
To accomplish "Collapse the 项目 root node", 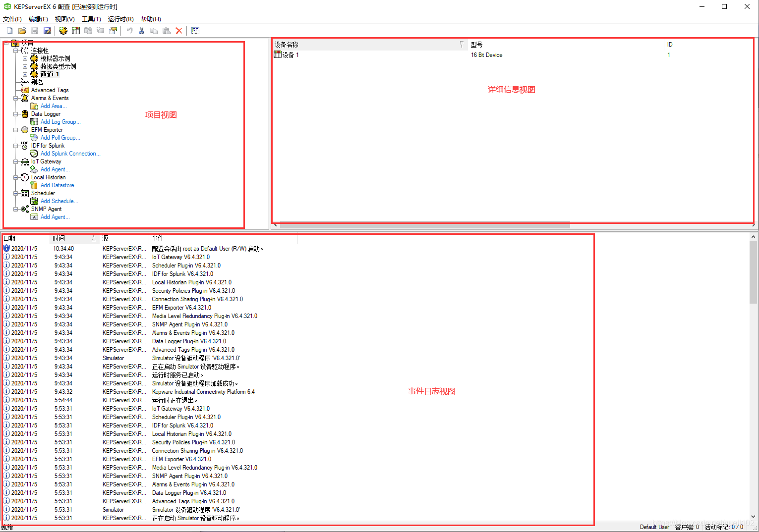I will tap(6, 43).
